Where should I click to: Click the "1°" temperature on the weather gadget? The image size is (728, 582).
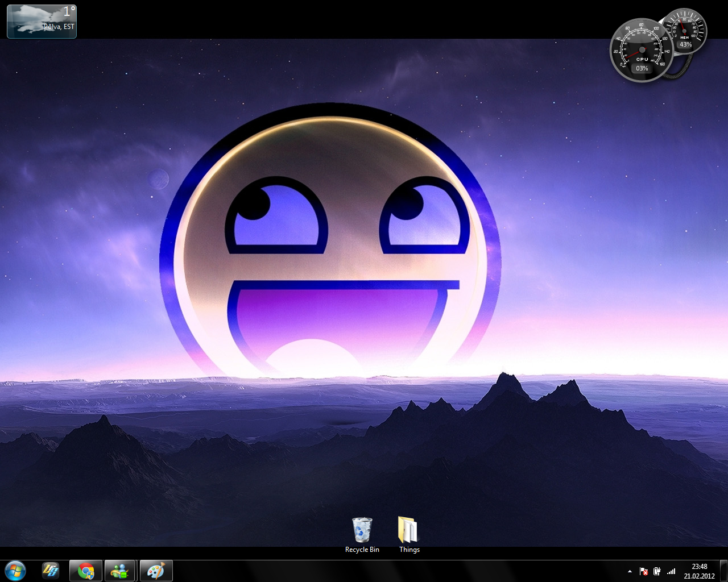pyautogui.click(x=69, y=11)
